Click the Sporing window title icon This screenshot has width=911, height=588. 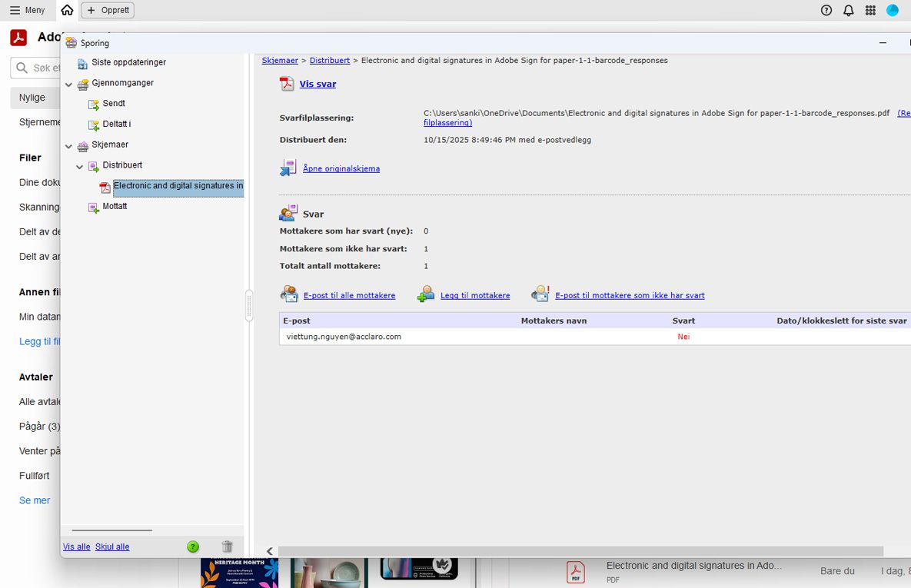71,42
